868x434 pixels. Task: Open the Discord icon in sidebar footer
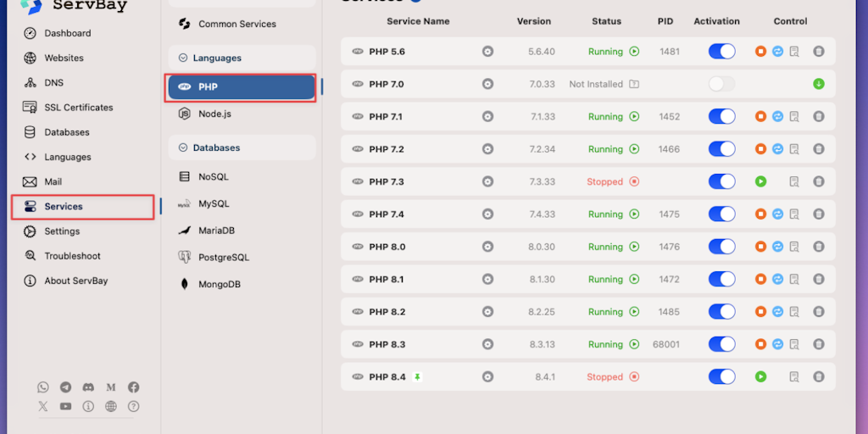click(88, 387)
